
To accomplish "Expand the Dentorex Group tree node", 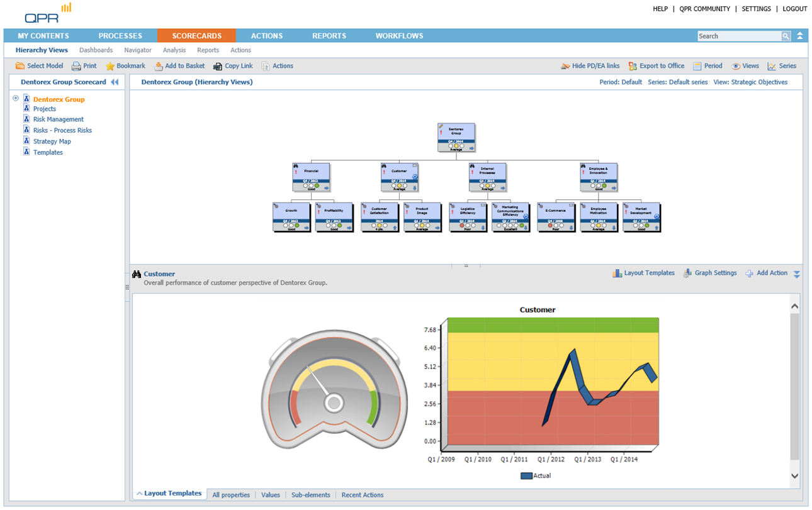I will pyautogui.click(x=16, y=99).
